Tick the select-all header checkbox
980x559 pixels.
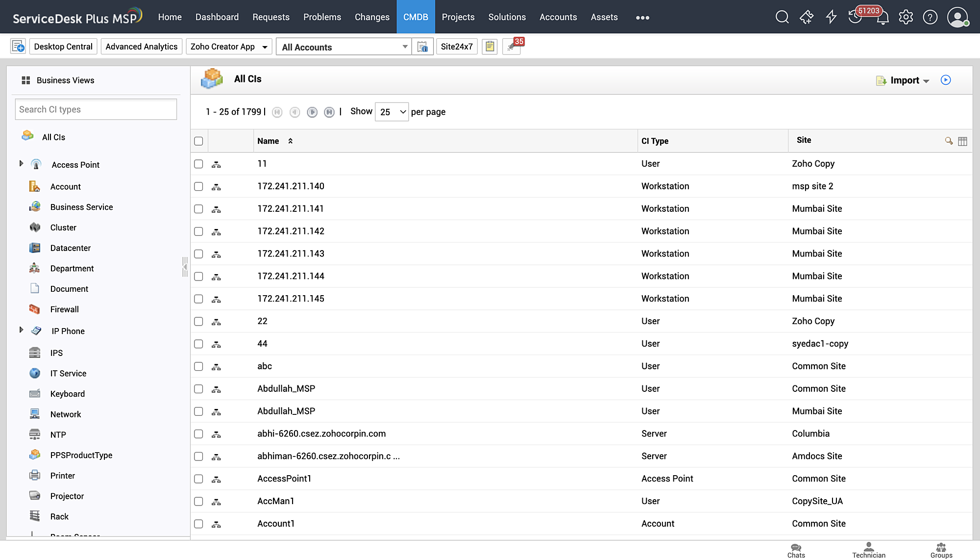point(198,141)
